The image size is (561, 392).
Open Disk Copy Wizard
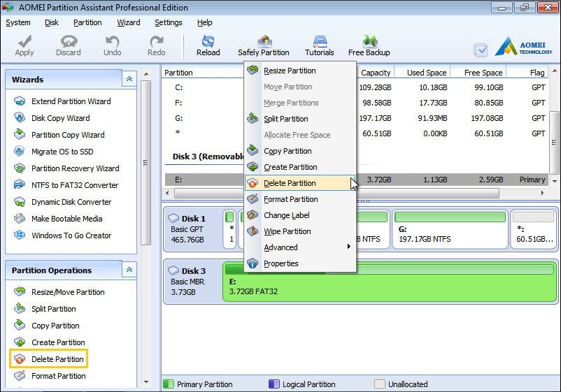pyautogui.click(x=52, y=118)
